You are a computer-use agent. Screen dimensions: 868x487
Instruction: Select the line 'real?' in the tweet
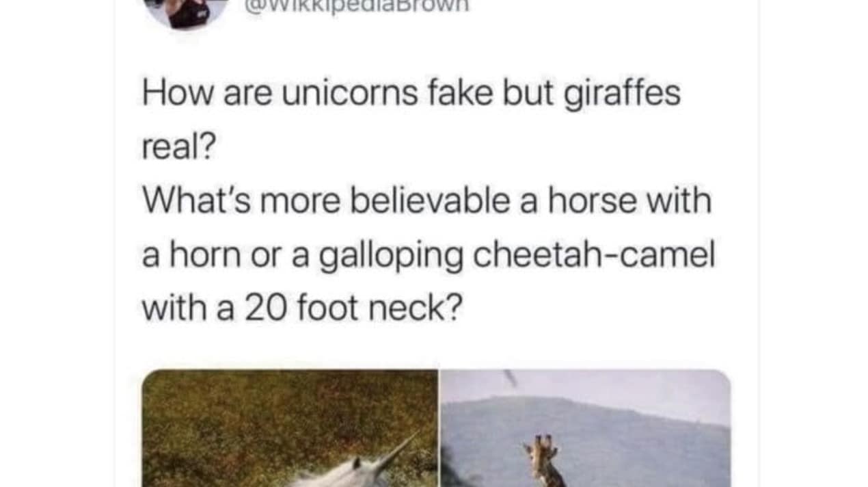[178, 148]
